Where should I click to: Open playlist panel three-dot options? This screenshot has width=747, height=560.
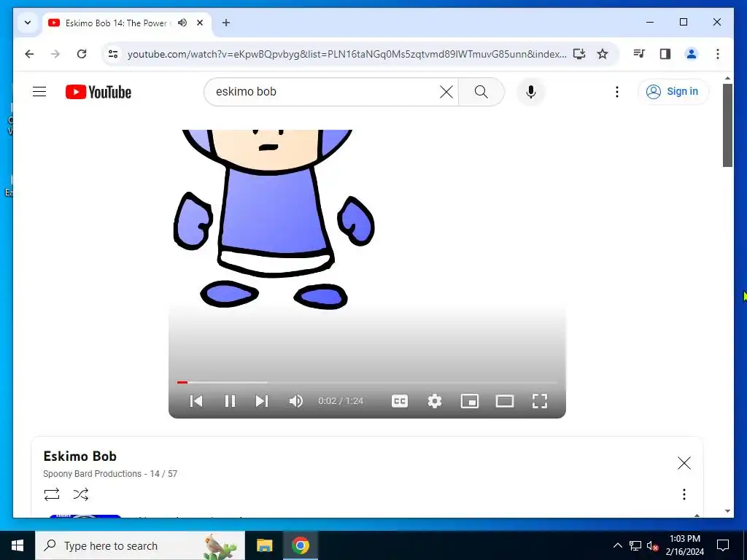pyautogui.click(x=684, y=494)
